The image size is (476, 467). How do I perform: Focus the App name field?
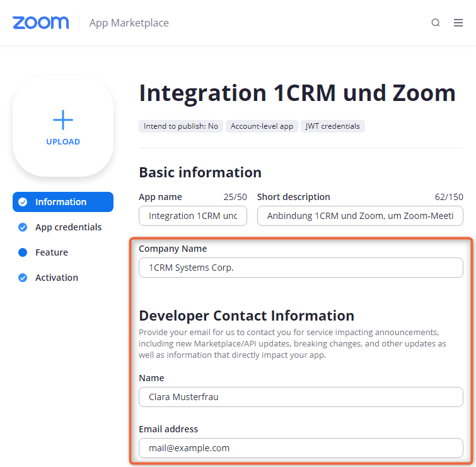pyautogui.click(x=193, y=216)
